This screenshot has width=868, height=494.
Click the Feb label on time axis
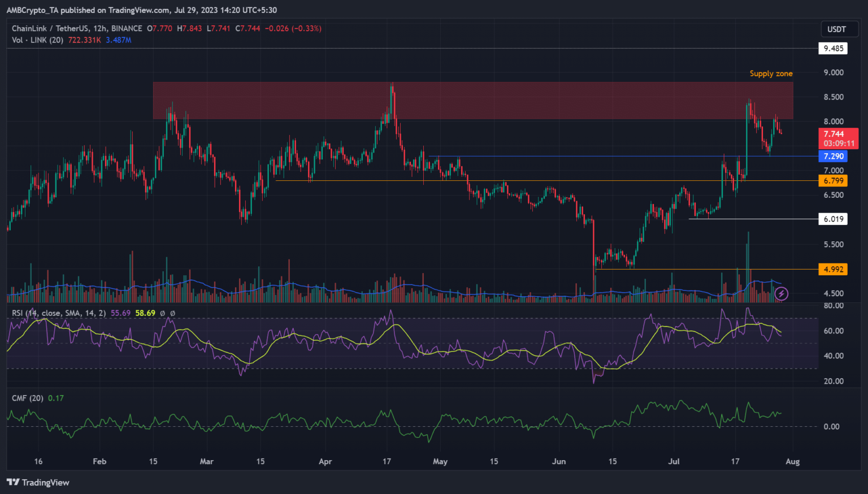(99, 462)
